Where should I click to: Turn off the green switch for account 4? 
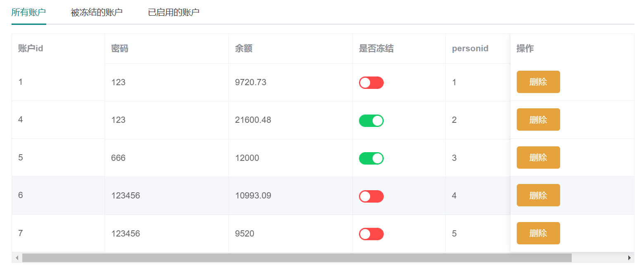(x=371, y=121)
